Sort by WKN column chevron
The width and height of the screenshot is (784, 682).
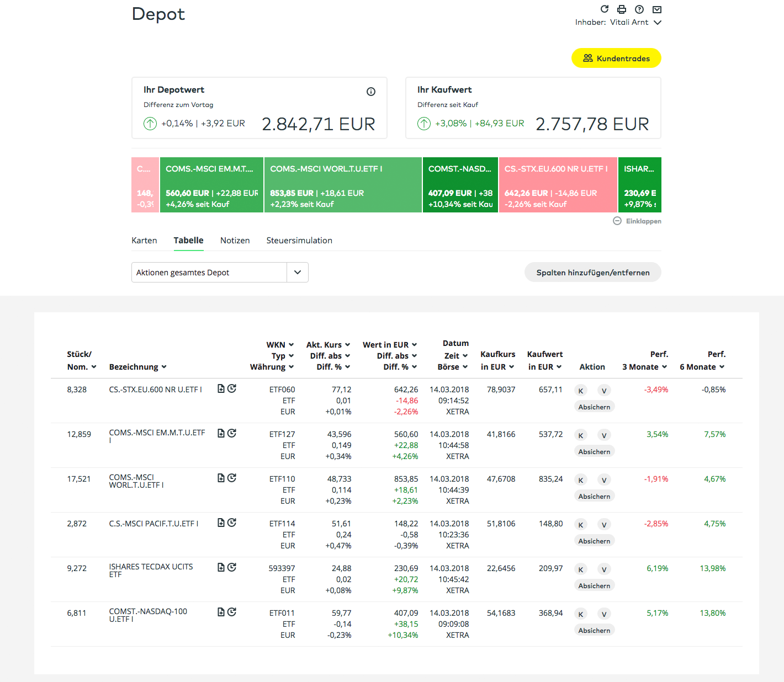[x=291, y=345]
